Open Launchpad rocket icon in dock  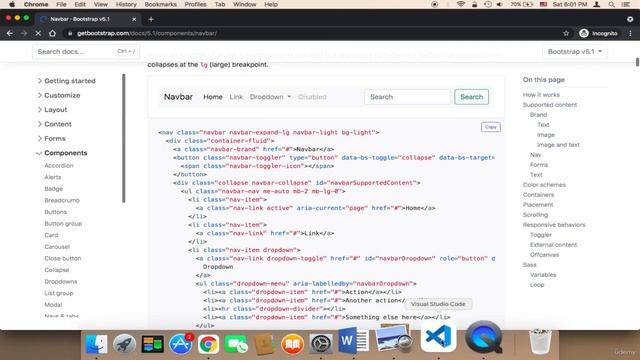pyautogui.click(x=124, y=344)
